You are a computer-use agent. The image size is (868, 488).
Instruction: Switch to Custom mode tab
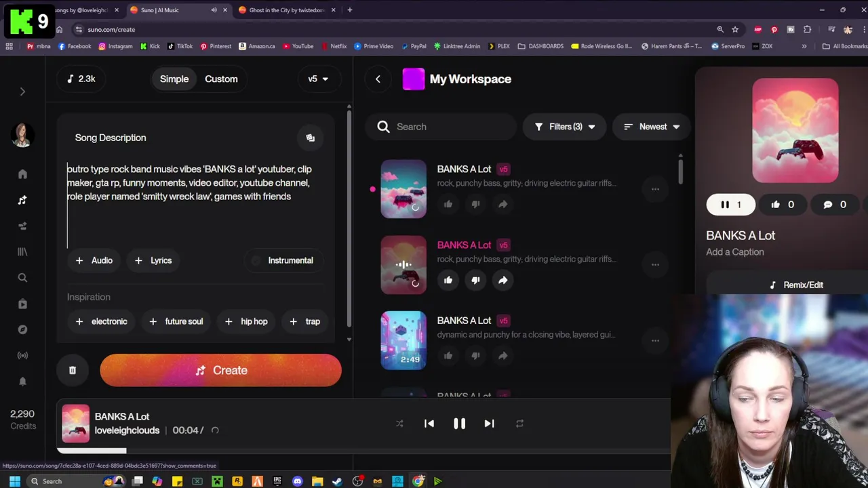[x=221, y=79]
